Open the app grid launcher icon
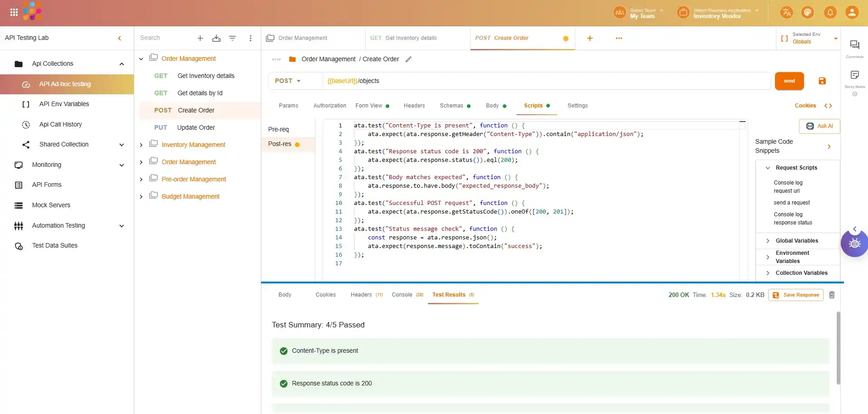Viewport: 868px width, 414px height. tap(14, 12)
